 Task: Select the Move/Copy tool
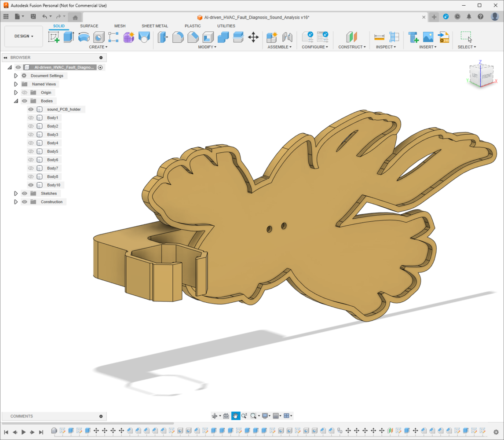253,37
